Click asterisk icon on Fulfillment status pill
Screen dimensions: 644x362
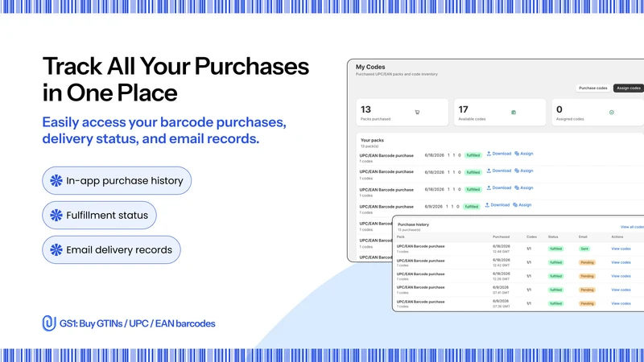[56, 215]
